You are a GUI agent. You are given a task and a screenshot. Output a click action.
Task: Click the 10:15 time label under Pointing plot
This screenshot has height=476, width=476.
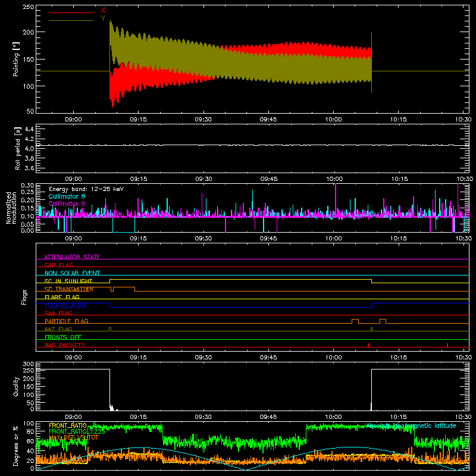(398, 120)
